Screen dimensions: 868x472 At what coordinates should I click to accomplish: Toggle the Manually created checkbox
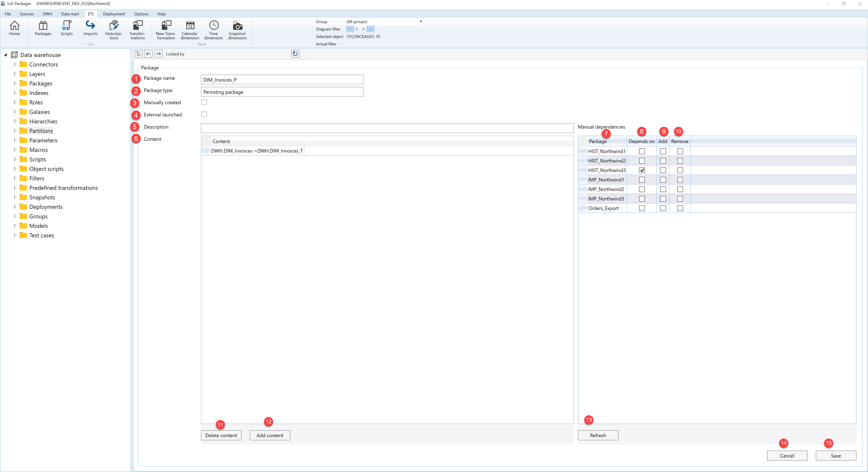click(204, 102)
